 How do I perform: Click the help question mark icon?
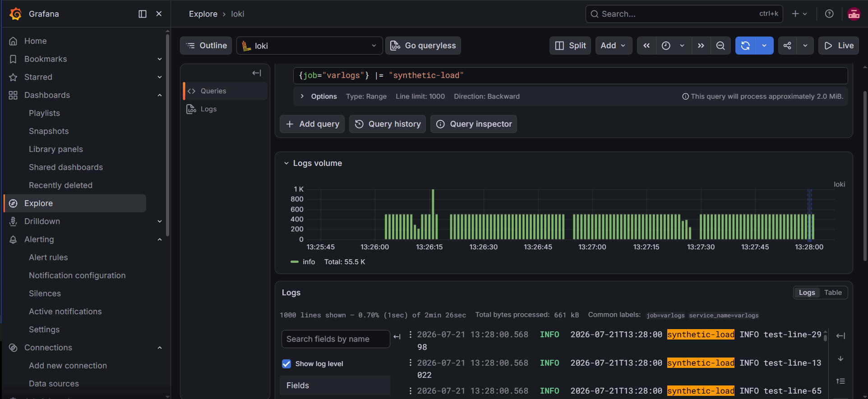(829, 14)
